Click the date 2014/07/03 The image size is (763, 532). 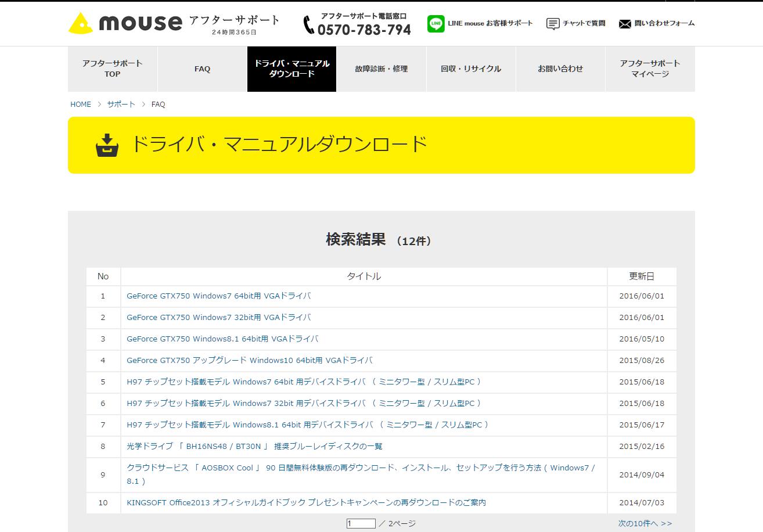(642, 503)
